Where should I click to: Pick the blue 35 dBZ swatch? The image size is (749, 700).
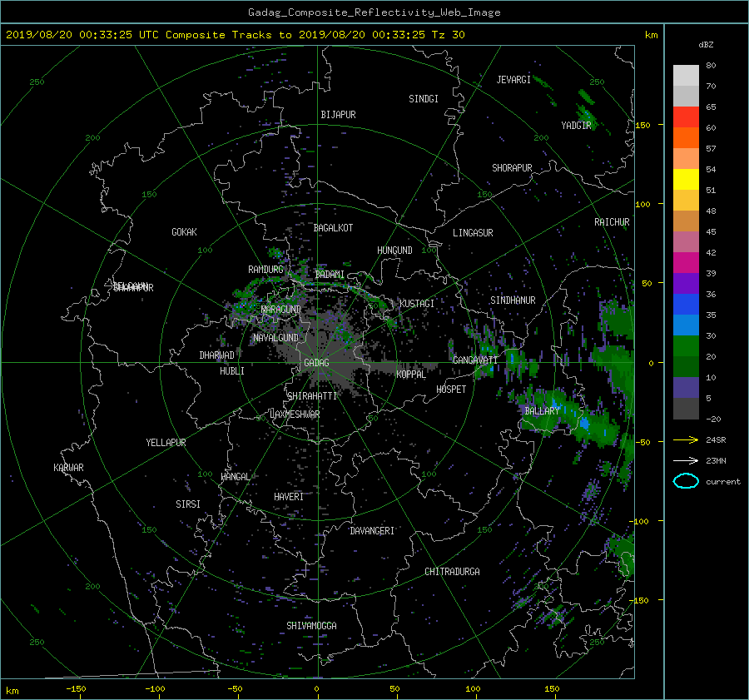686,305
